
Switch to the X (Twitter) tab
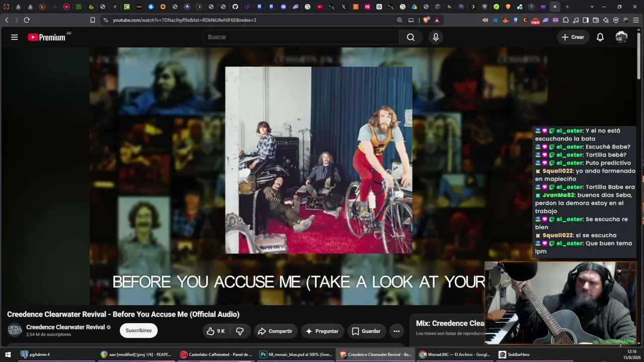[x=344, y=7]
